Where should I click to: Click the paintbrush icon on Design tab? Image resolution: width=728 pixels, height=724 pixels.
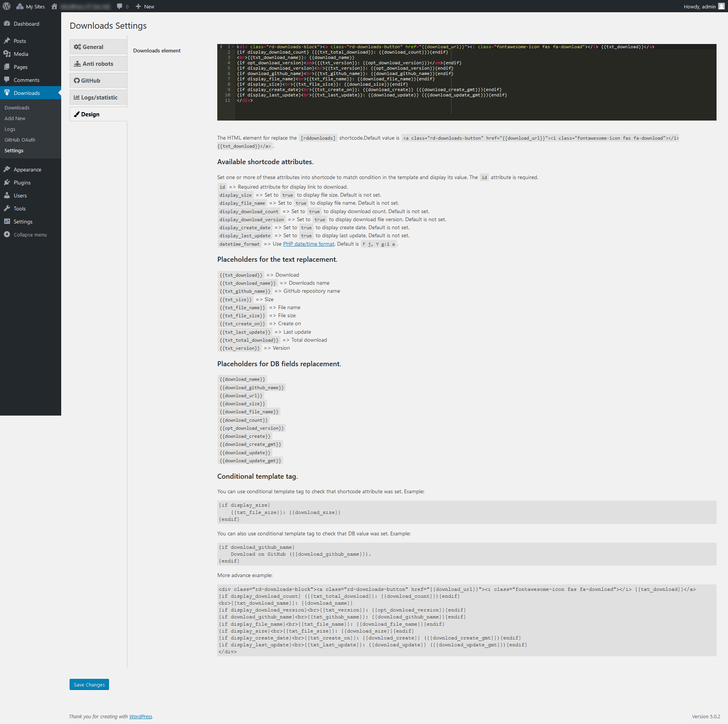(77, 114)
